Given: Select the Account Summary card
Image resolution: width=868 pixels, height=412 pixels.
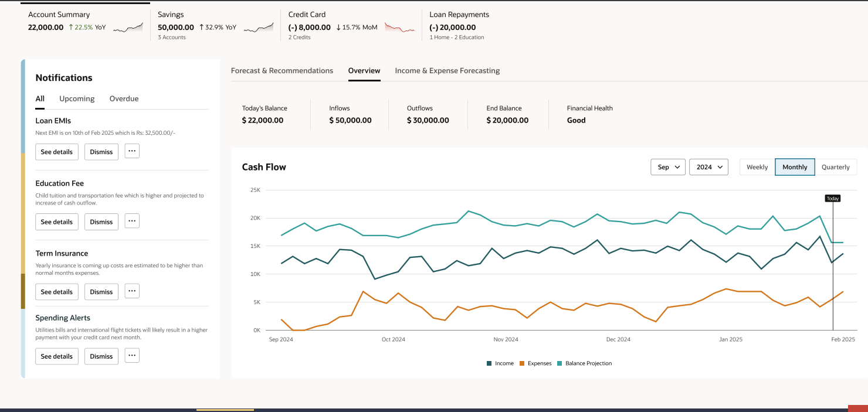Looking at the screenshot, I should click(86, 23).
